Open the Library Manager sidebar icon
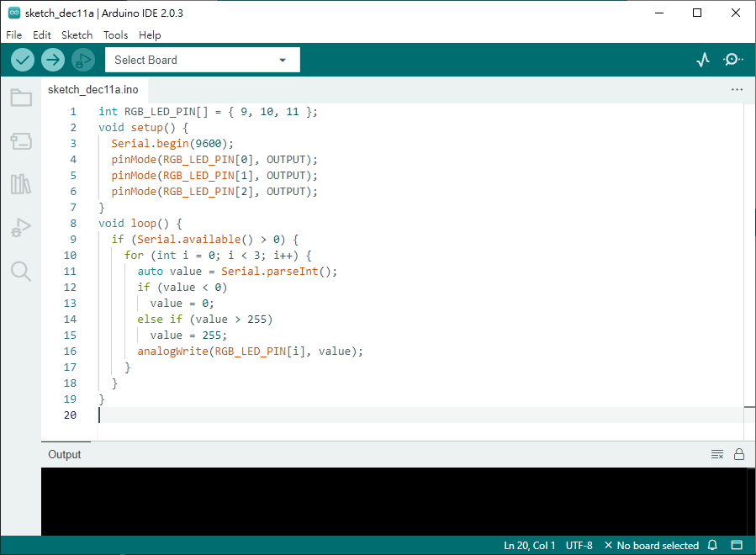 point(21,184)
